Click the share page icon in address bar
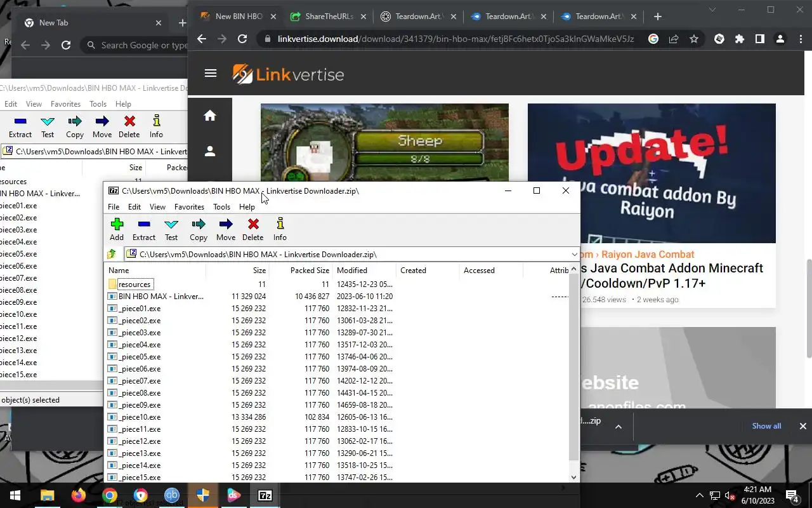 click(x=674, y=39)
